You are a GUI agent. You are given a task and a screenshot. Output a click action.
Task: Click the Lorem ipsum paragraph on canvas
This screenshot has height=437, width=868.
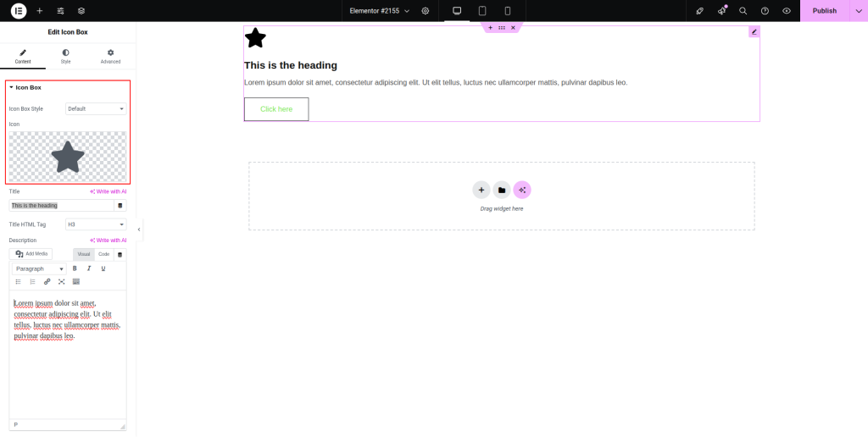pyautogui.click(x=436, y=82)
